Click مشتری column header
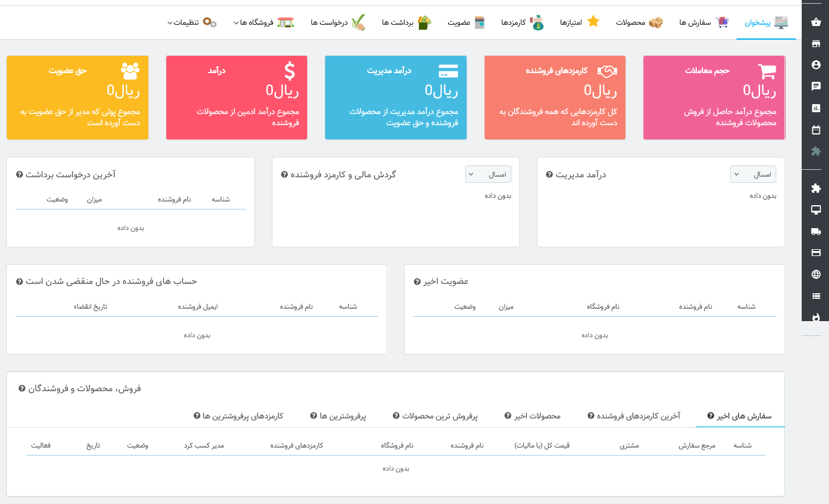 629,446
